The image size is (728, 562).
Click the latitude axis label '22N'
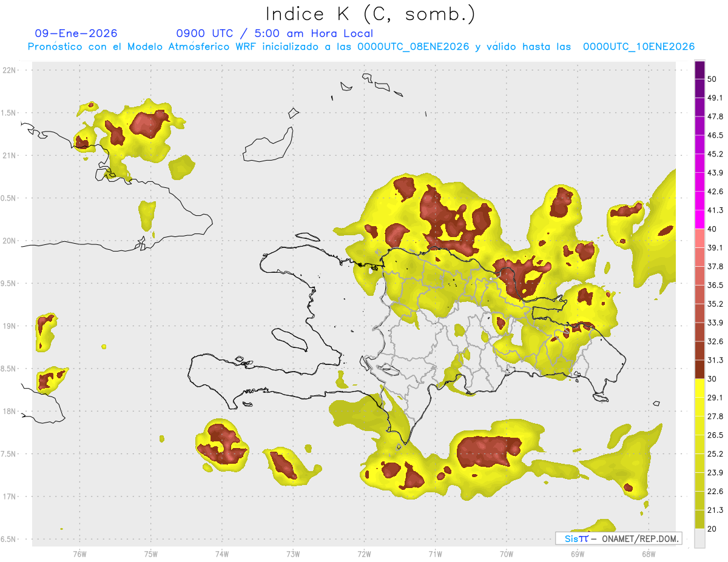pos(10,70)
